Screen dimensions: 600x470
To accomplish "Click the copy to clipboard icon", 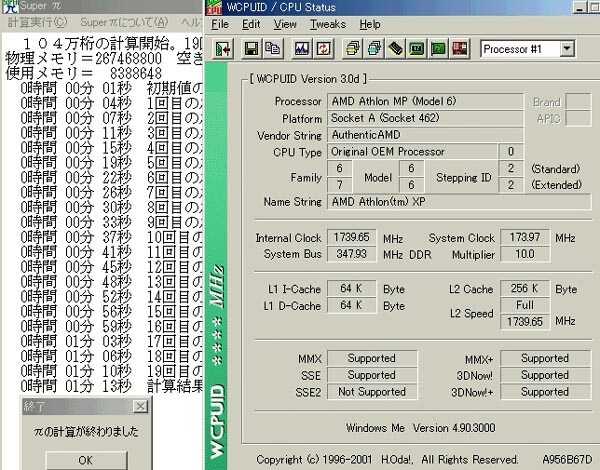I will pyautogui.click(x=273, y=49).
